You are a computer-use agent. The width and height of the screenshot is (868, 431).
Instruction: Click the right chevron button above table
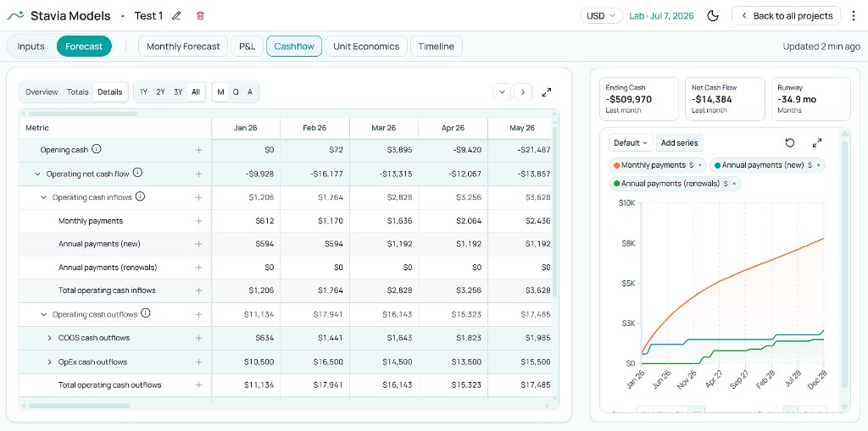point(522,92)
